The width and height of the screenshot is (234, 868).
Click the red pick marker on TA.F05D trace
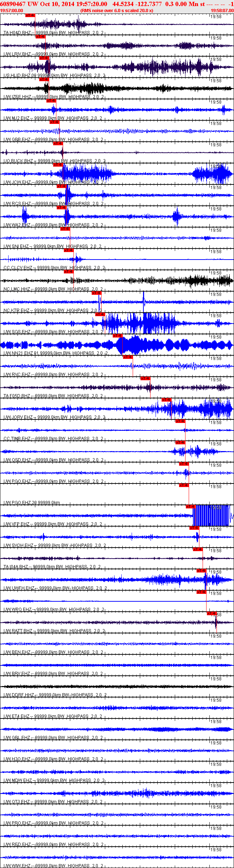pos(145,378)
